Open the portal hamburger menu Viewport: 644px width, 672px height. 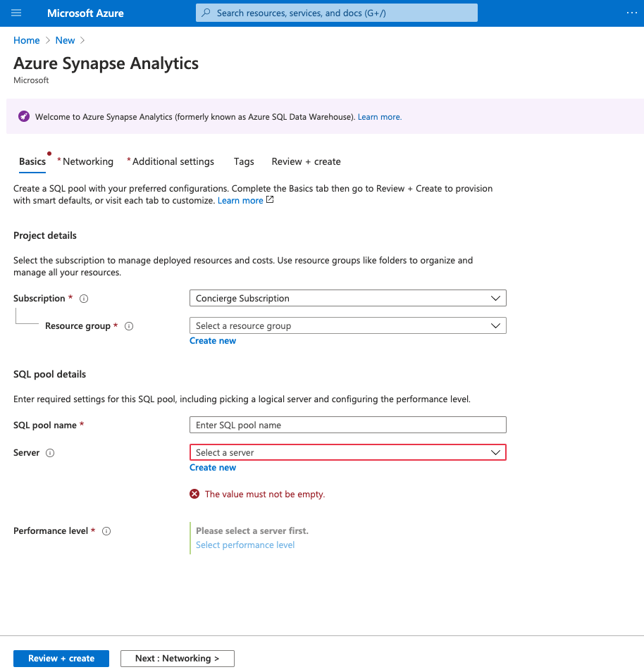tap(16, 13)
